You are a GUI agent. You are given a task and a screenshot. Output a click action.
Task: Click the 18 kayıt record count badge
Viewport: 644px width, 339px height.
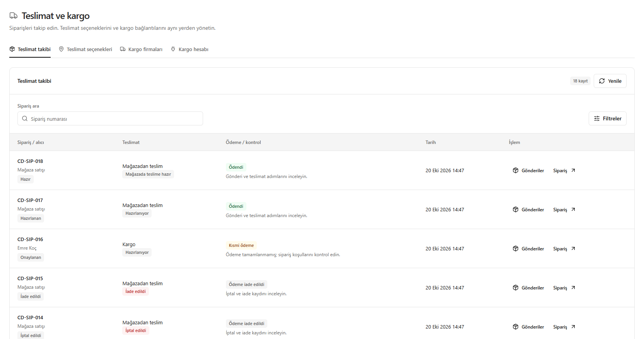point(580,81)
